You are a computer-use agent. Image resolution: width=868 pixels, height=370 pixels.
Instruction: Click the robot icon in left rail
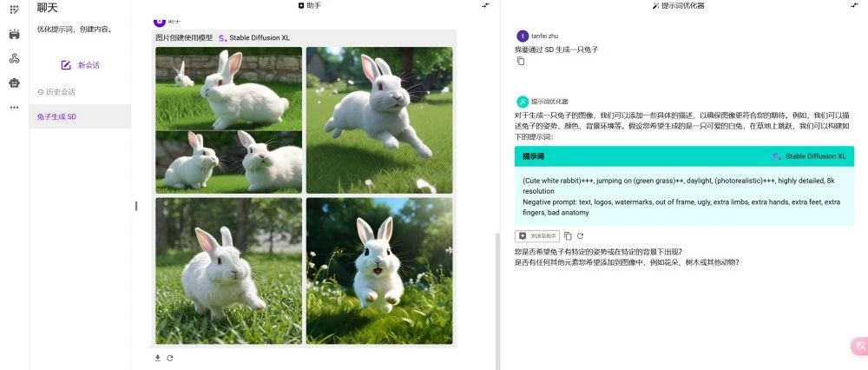tap(15, 83)
